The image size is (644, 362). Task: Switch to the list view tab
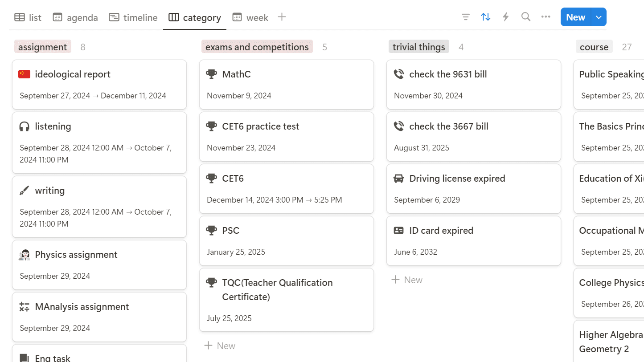28,17
